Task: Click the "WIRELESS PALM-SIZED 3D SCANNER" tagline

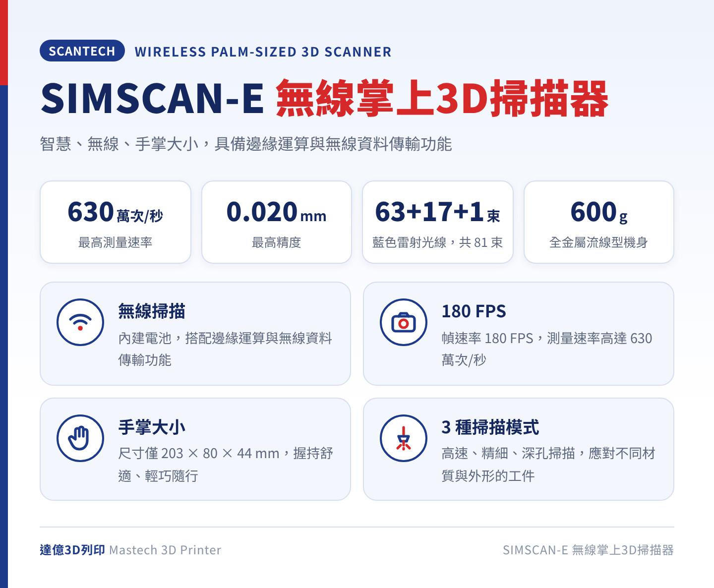Action: [x=263, y=52]
